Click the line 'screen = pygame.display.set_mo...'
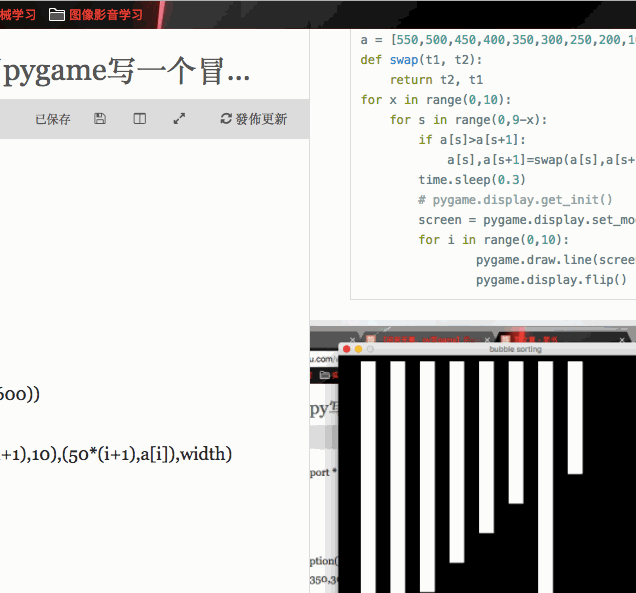Viewport: 636px width, 593px height. click(x=527, y=220)
